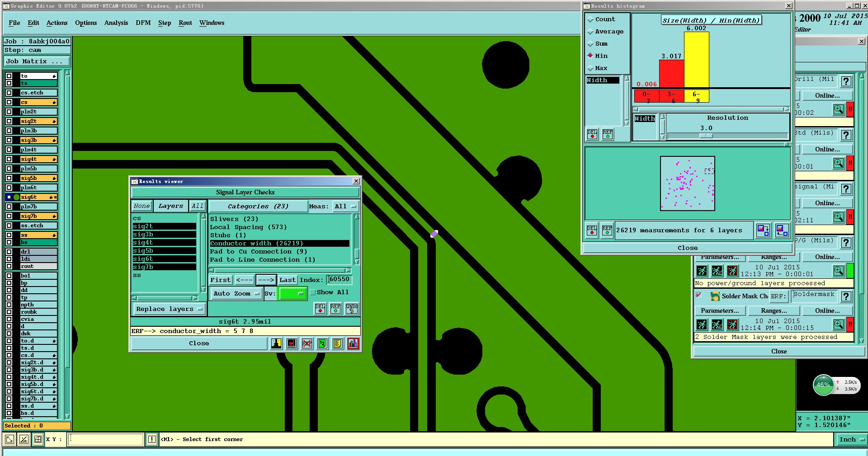868x456 pixels.
Task: Click Ranges... for Solder Mask check
Action: coord(774,311)
